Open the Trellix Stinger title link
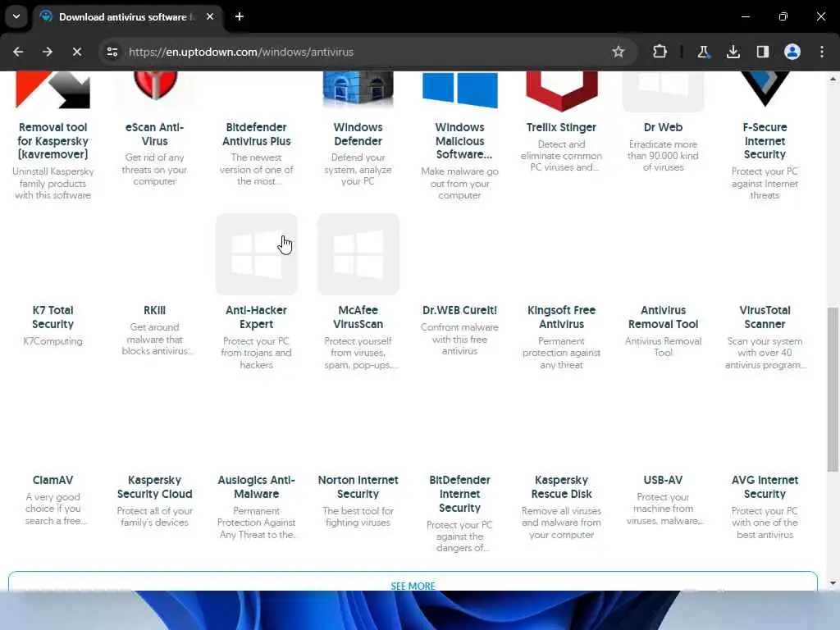The image size is (840, 630). (x=561, y=127)
